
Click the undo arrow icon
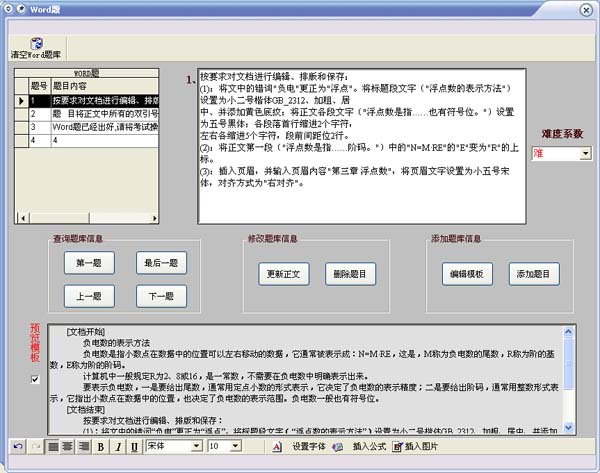(x=19, y=446)
